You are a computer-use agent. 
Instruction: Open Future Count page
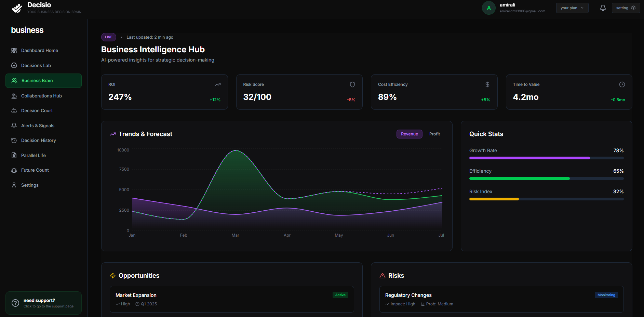coord(43,170)
